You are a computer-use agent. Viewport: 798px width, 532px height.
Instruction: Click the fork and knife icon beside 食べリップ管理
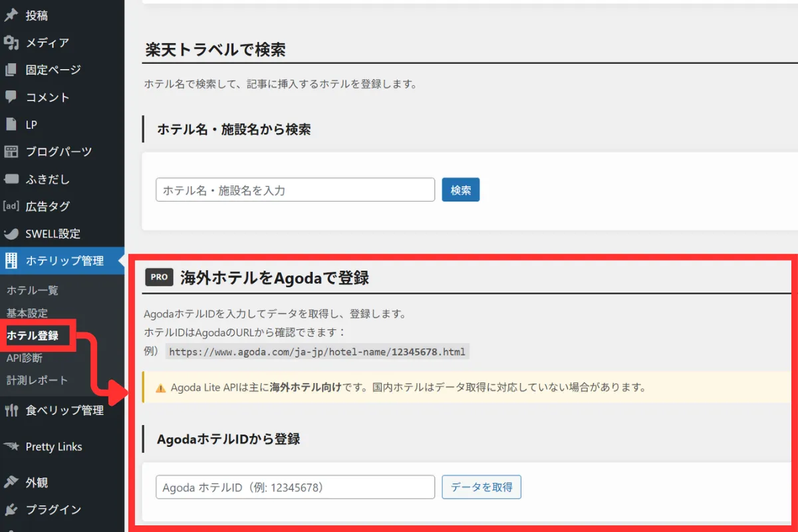[11, 410]
